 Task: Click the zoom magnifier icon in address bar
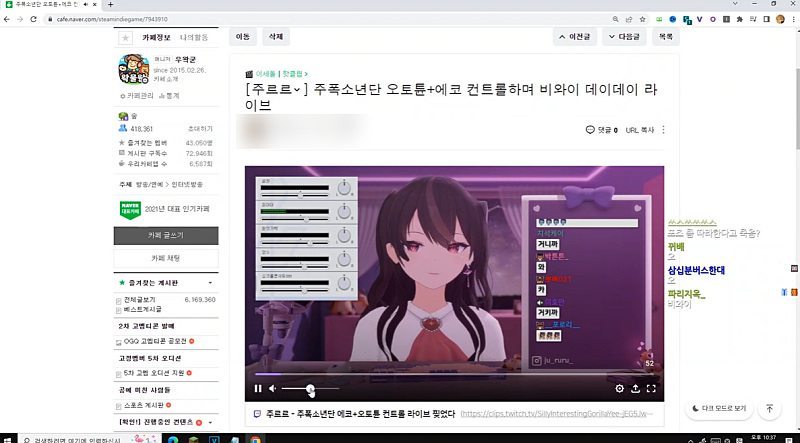click(x=616, y=19)
